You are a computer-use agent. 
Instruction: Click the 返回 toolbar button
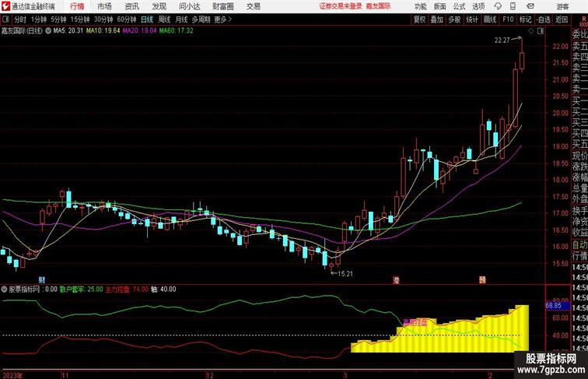[x=562, y=19]
